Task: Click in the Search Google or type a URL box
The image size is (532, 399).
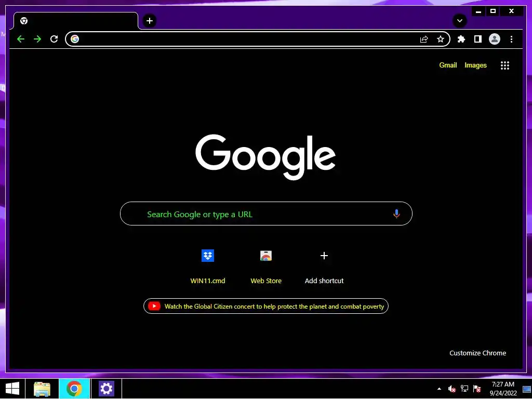Action: (x=266, y=214)
